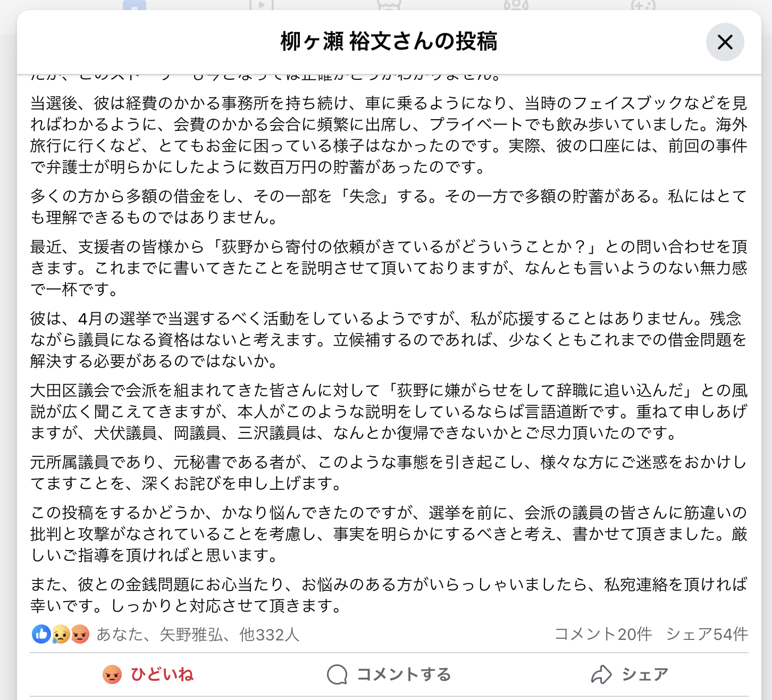Open the コメント20件 comment count
This screenshot has height=700, width=772.
603,634
